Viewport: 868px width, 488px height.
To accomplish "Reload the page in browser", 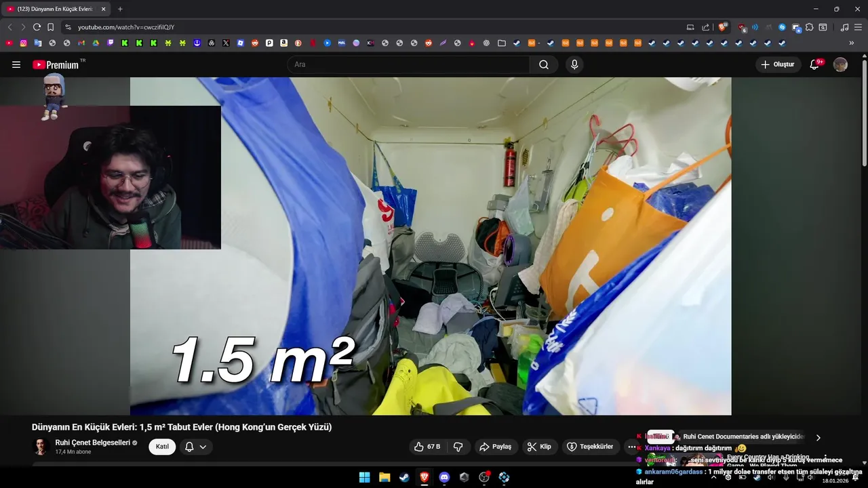I will [37, 27].
